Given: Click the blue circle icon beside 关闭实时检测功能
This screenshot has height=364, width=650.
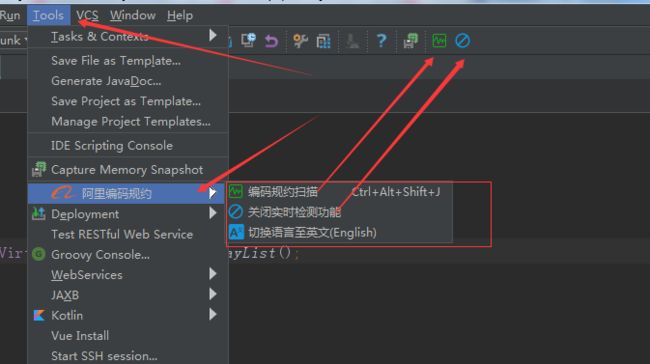Looking at the screenshot, I should (236, 211).
